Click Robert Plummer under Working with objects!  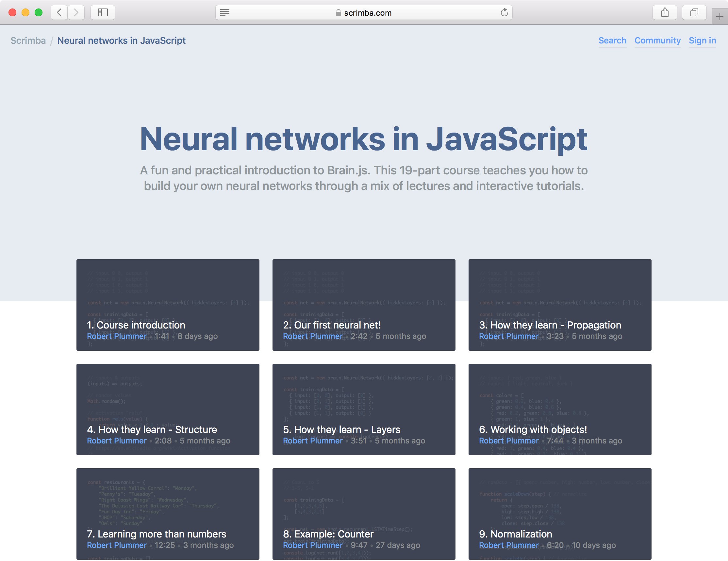point(509,441)
